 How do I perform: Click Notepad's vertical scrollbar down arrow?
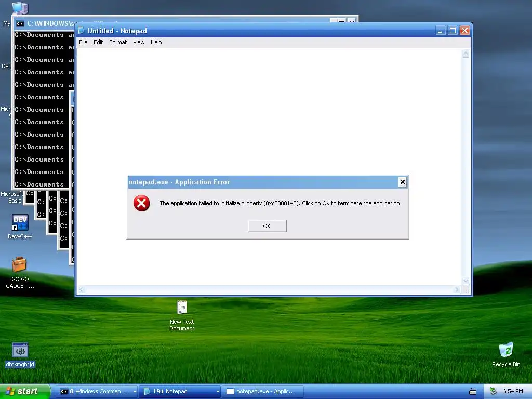(x=466, y=281)
